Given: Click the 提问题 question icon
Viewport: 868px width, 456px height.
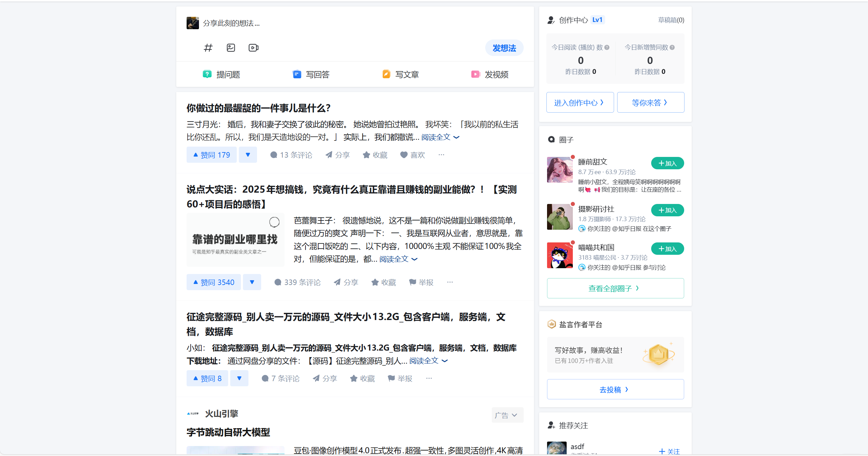Looking at the screenshot, I should 207,74.
